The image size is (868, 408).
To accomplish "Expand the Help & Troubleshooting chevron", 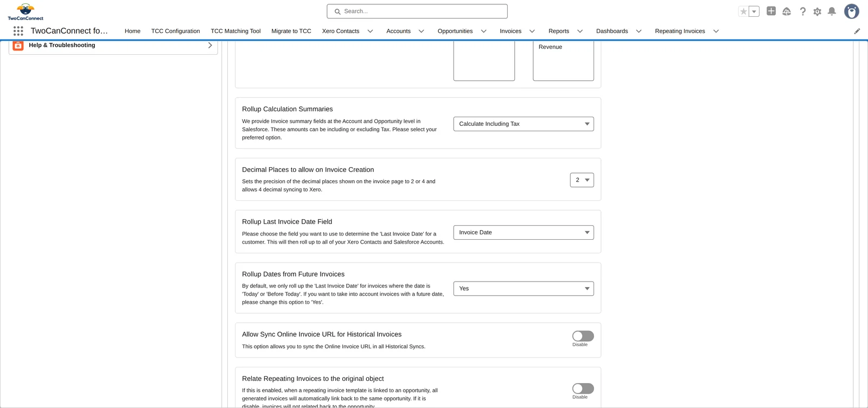I will click(x=210, y=46).
